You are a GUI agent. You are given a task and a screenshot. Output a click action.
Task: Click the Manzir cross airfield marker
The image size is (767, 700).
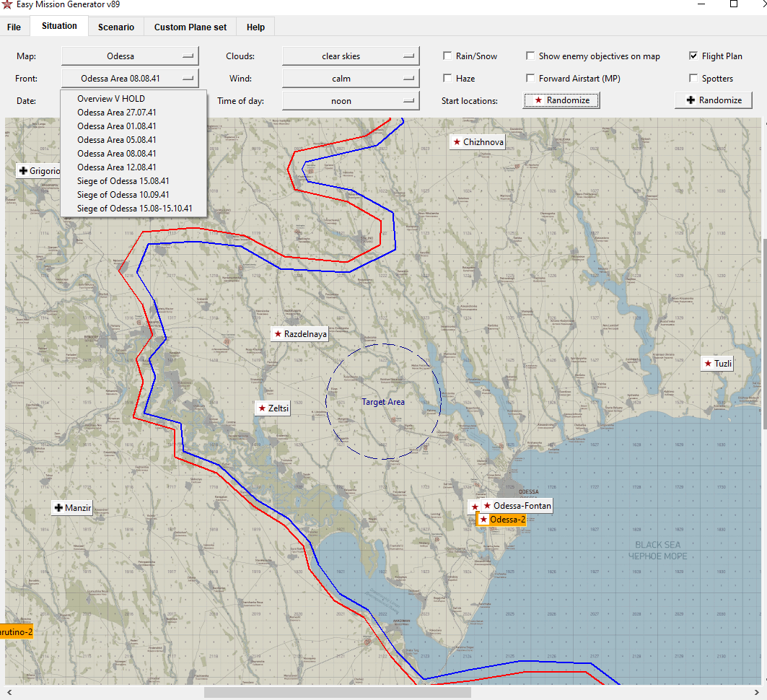(x=73, y=508)
